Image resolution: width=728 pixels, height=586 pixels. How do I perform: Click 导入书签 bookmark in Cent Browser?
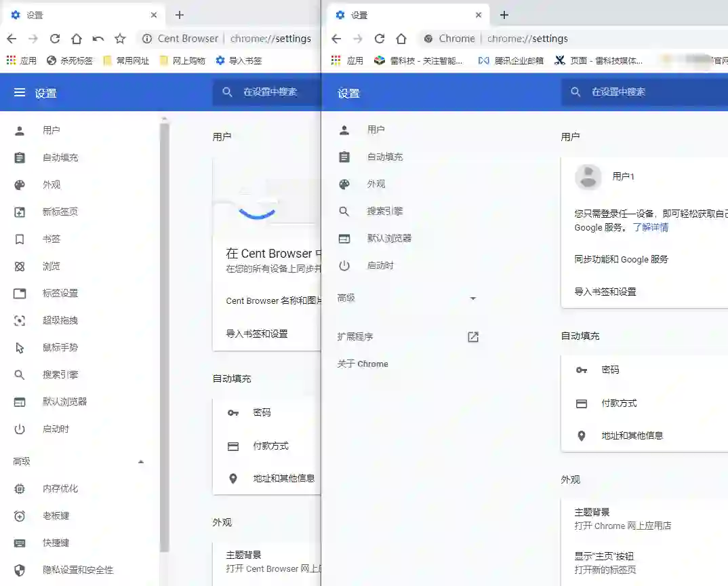point(239,60)
